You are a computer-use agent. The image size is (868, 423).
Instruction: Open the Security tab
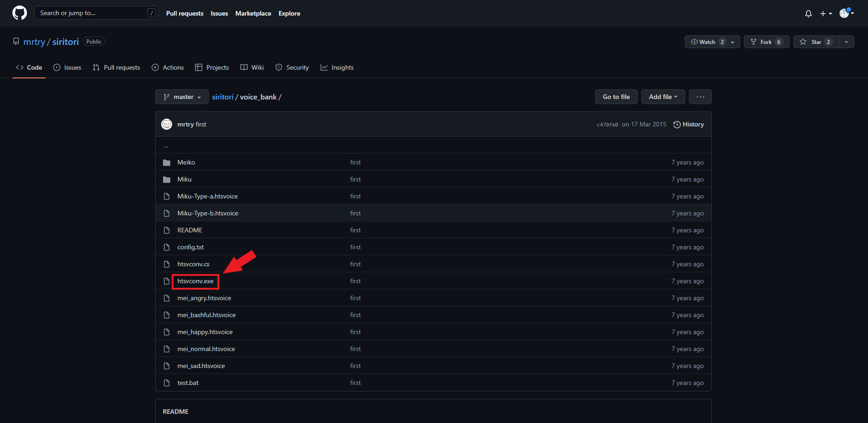click(292, 67)
